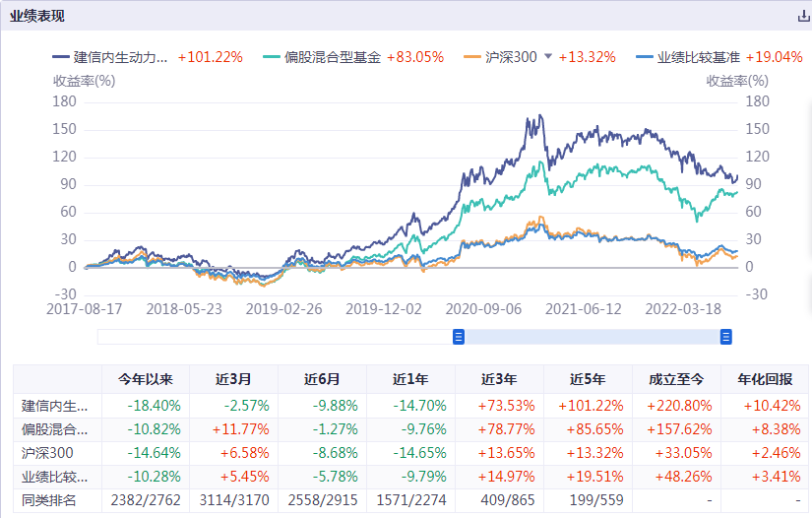The width and height of the screenshot is (812, 518).
Task: Select the 近3月 period header
Action: 234,379
